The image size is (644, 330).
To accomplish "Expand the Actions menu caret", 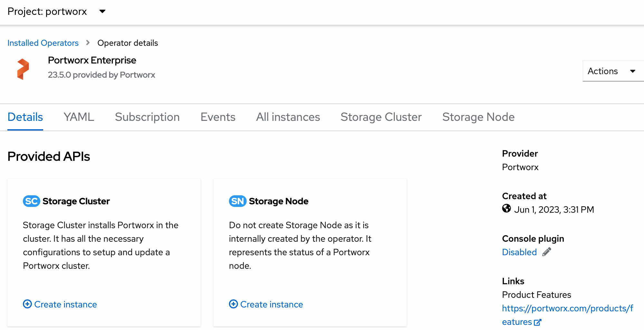I will click(x=633, y=71).
